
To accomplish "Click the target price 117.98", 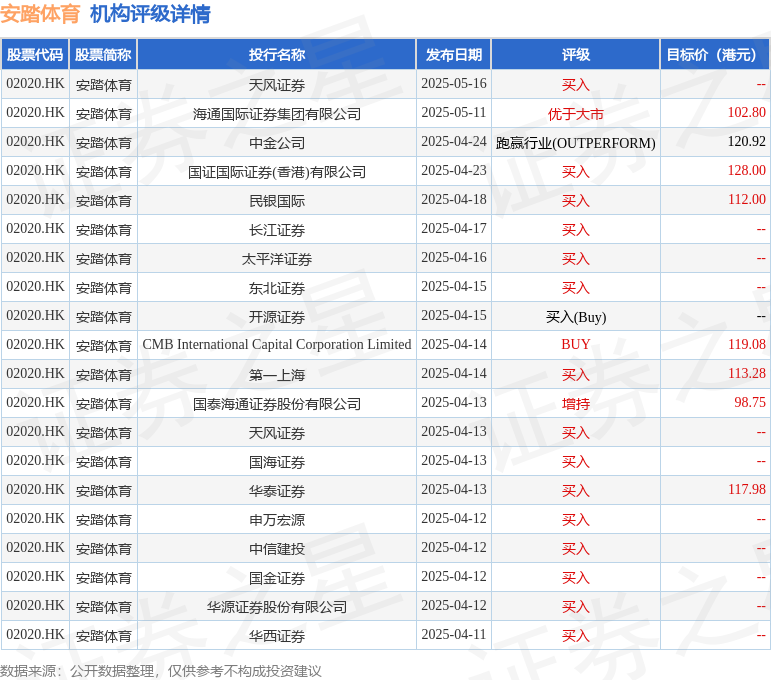I will tap(746, 490).
